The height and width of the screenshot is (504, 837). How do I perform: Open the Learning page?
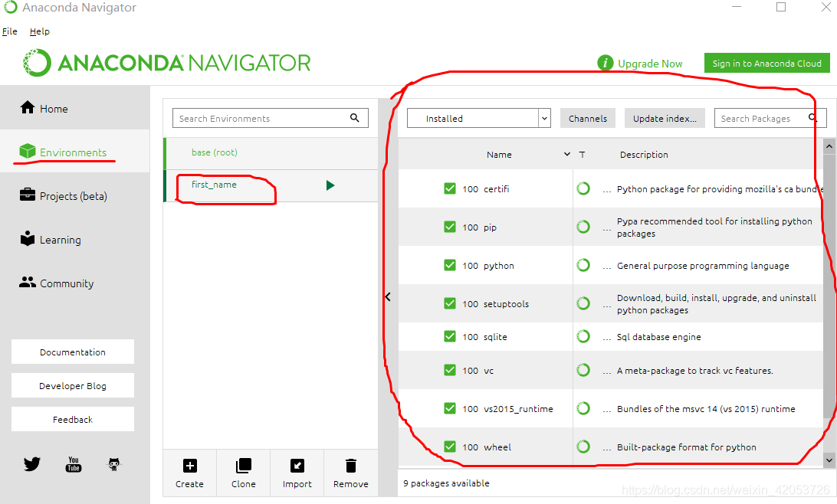click(x=75, y=240)
